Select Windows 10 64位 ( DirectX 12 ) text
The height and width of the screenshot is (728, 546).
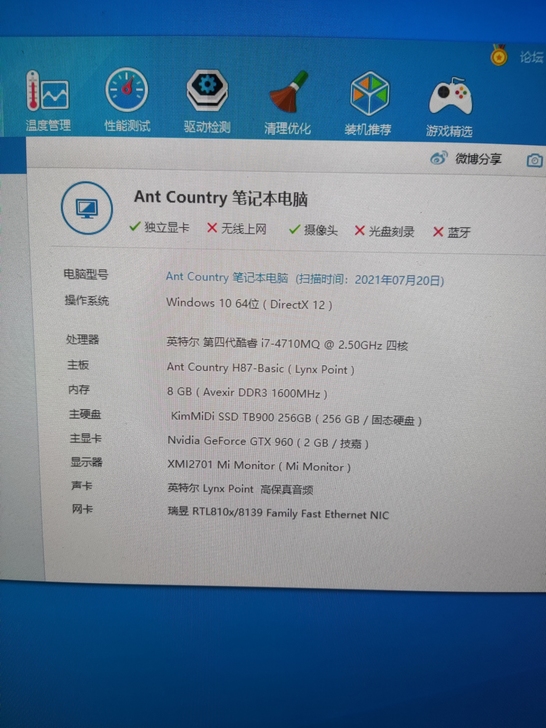pyautogui.click(x=249, y=304)
